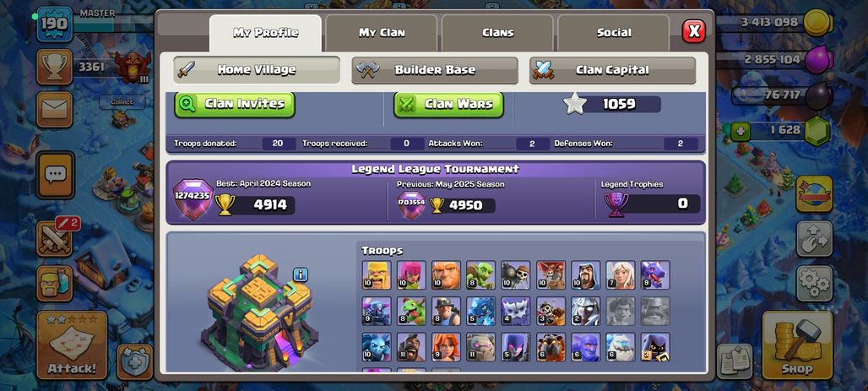This screenshot has height=391, width=868.
Task: Open the crossed swords clan war icon
Action: (x=54, y=239)
